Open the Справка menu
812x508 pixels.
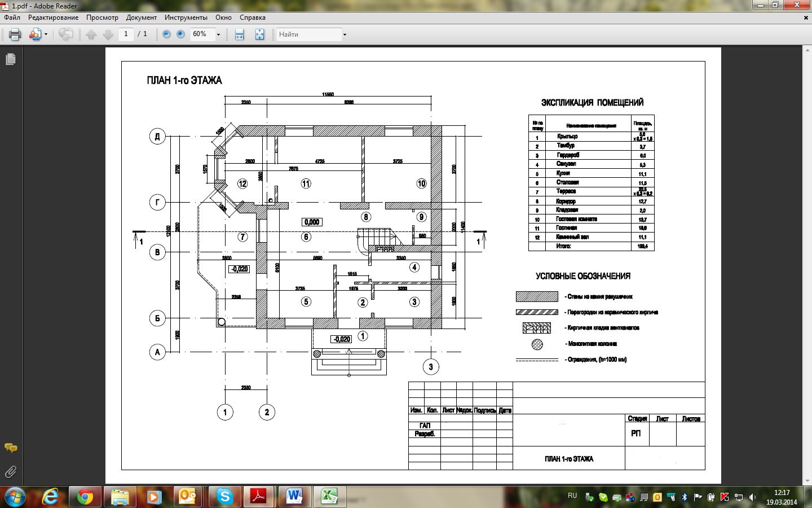pyautogui.click(x=253, y=17)
